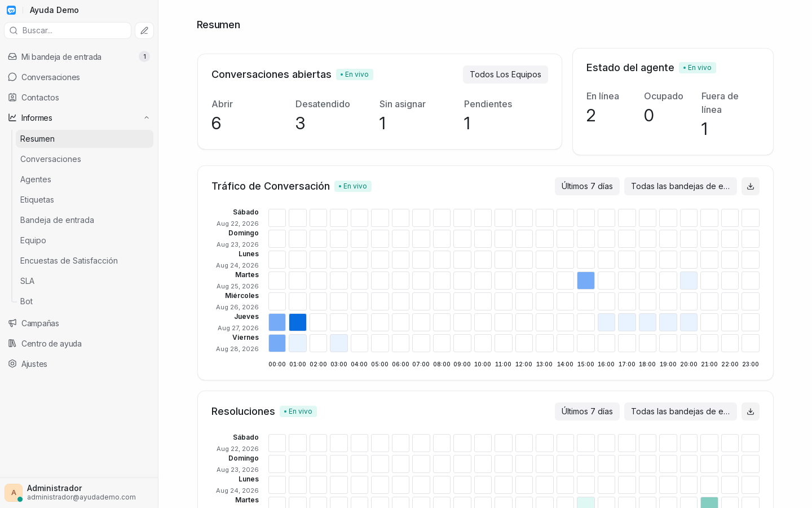
Task: Select the dark blue Jueves 01:00 traffic cell
Action: [298, 322]
